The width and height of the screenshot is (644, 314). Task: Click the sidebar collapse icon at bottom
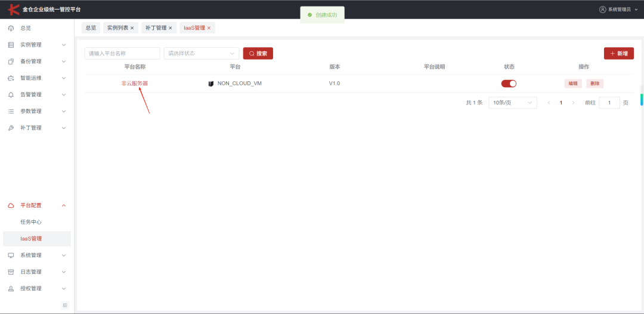tap(65, 305)
